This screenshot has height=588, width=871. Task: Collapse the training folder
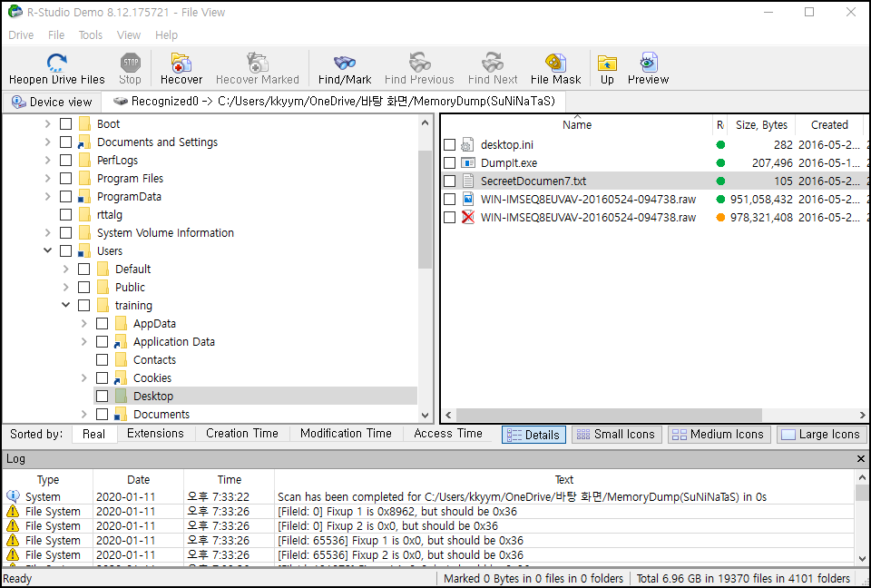click(66, 305)
